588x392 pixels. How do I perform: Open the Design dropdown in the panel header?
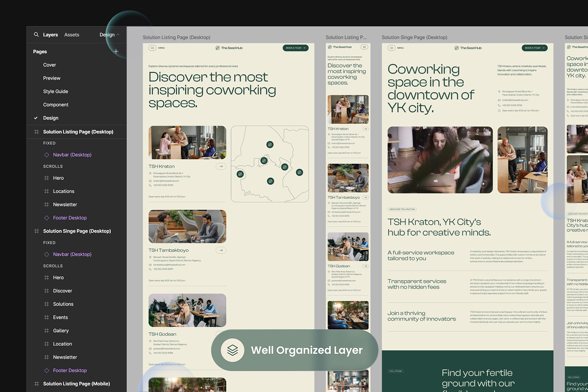pos(109,35)
